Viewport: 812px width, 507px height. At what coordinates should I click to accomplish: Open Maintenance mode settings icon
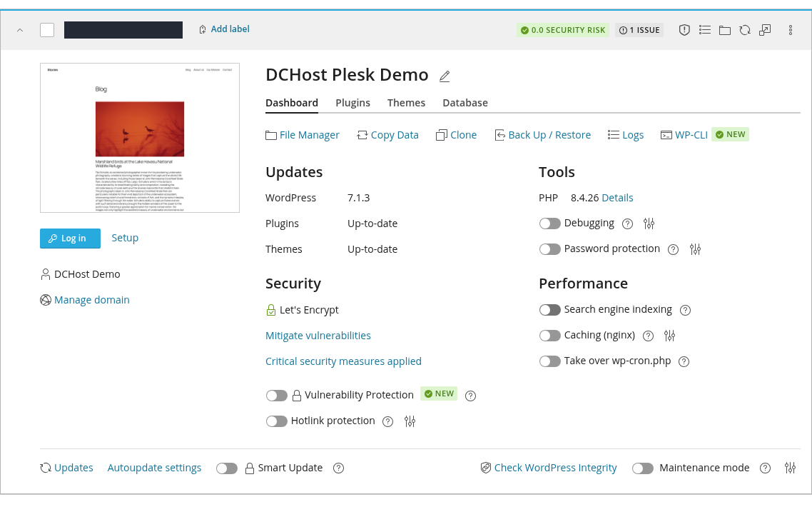tap(790, 468)
